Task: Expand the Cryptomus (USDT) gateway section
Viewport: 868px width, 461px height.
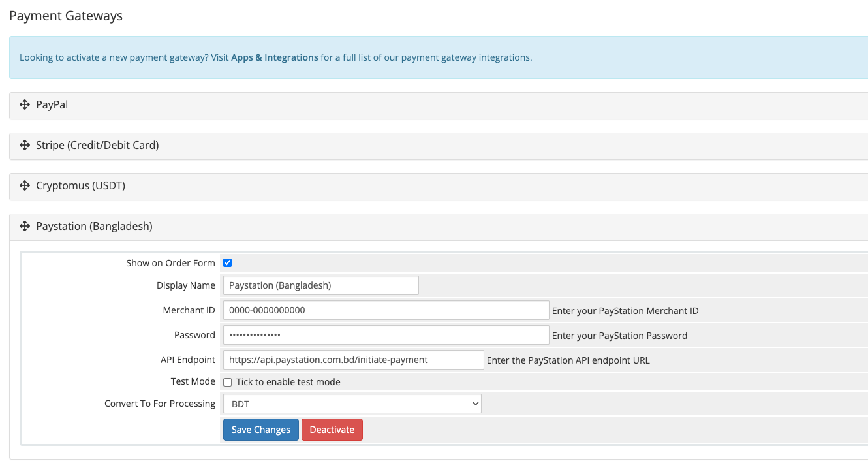Action: (x=80, y=185)
